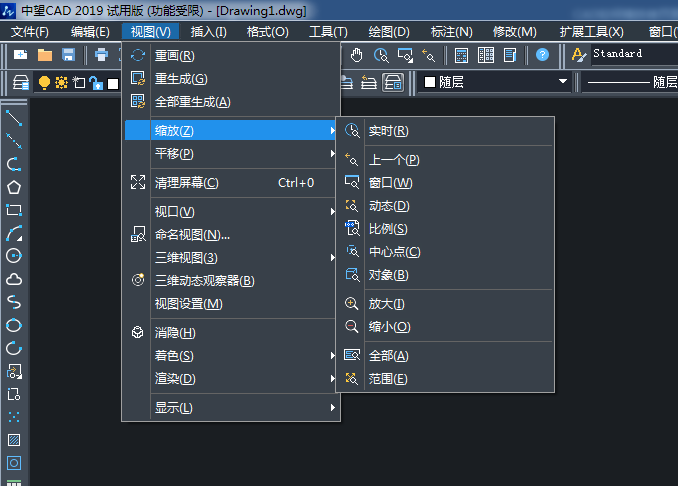Viewport: 678px width, 486px height.
Task: Open 命名视图(N)... dialog
Action: pos(192,235)
